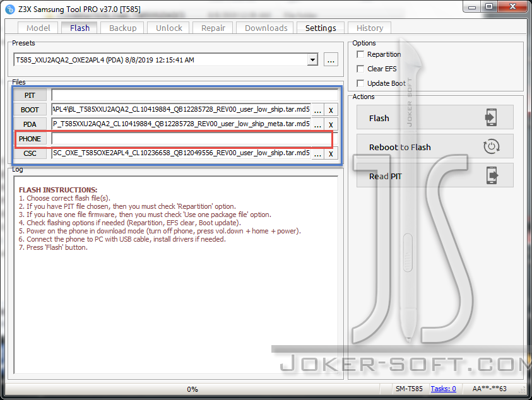Browse for the BOOT file with ellipsis button
Image resolution: width=532 pixels, height=400 pixels.
(317, 110)
